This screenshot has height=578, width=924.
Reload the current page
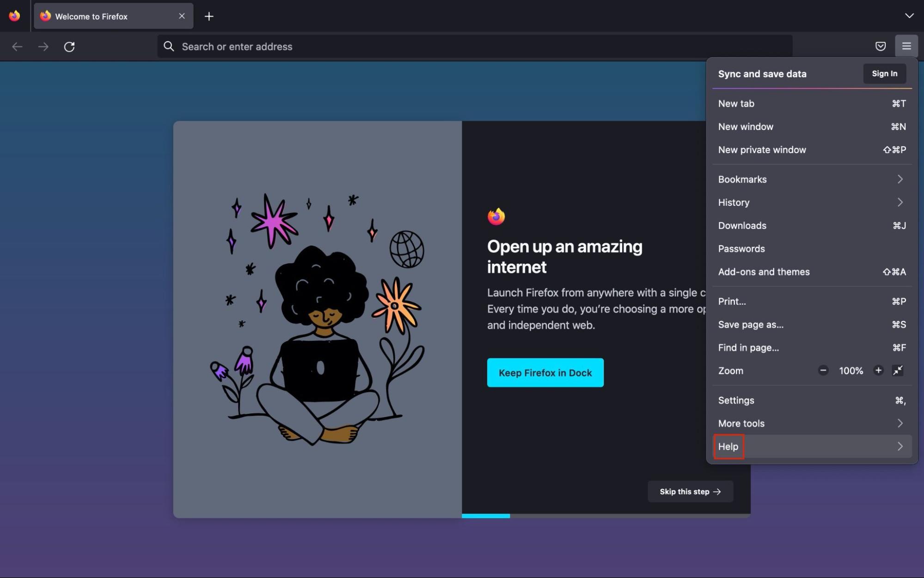[x=69, y=47]
